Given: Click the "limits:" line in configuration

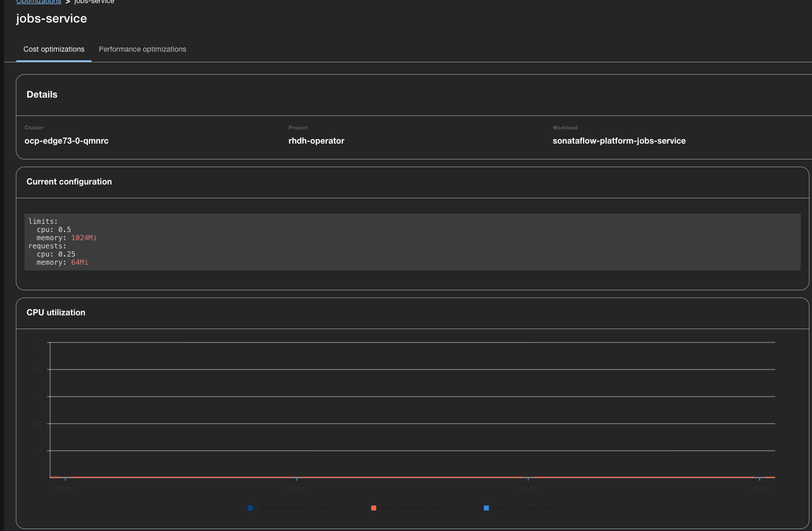Looking at the screenshot, I should coord(43,221).
